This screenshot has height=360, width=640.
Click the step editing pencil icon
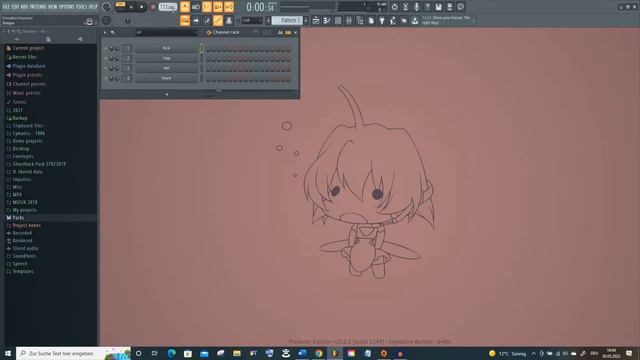click(x=207, y=20)
